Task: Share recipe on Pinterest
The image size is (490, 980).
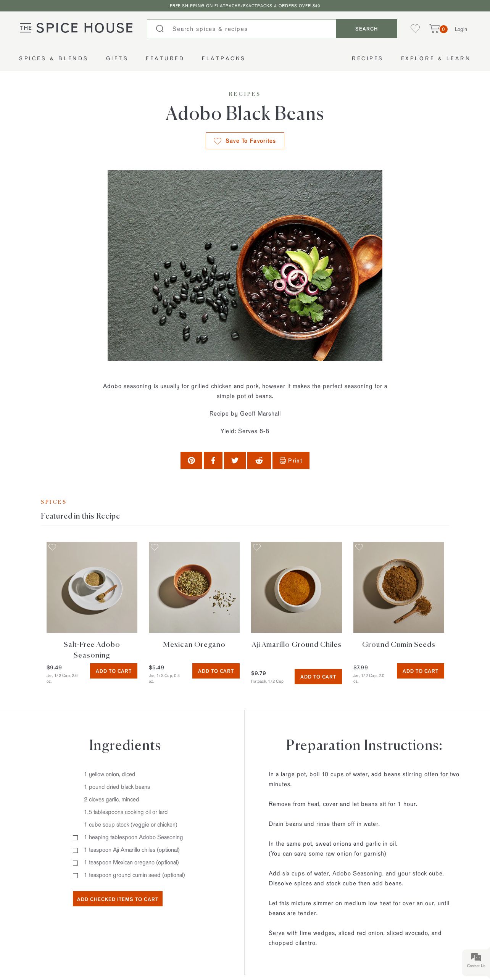Action: point(191,460)
